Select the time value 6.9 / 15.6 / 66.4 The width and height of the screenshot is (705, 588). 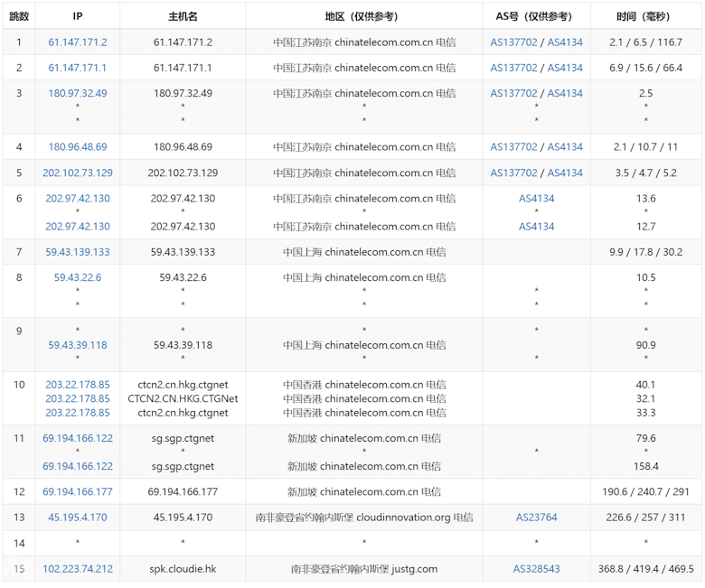(x=645, y=68)
